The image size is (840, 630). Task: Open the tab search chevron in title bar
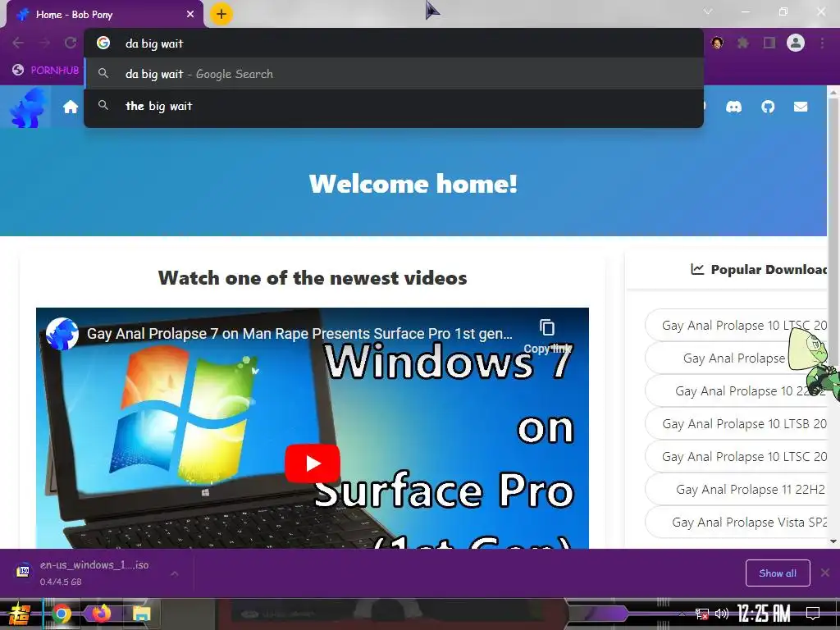708,11
